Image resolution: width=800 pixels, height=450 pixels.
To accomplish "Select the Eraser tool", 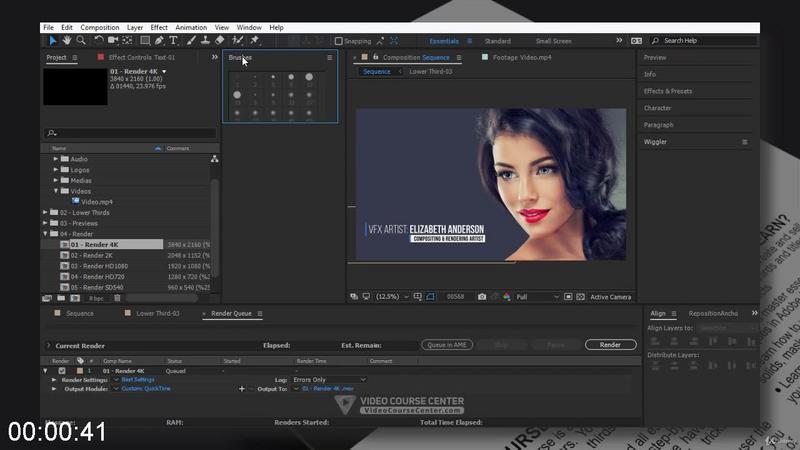I will click(219, 40).
